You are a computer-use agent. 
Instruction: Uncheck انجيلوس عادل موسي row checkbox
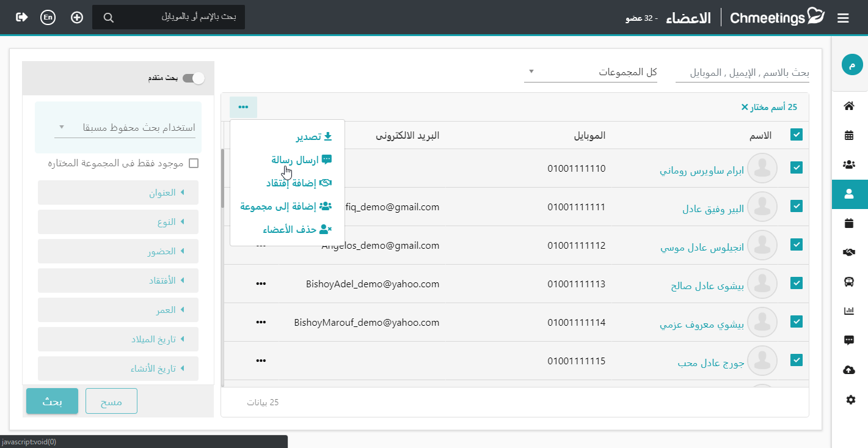(797, 244)
